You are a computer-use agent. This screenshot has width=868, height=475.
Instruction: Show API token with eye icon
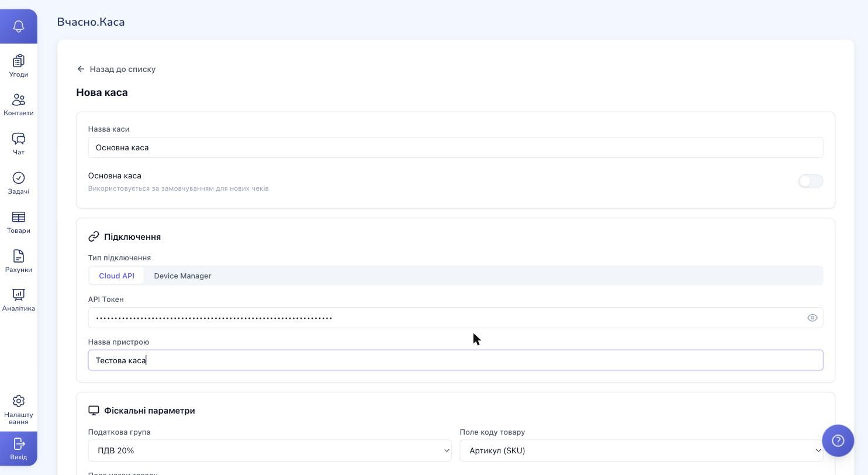pos(812,318)
